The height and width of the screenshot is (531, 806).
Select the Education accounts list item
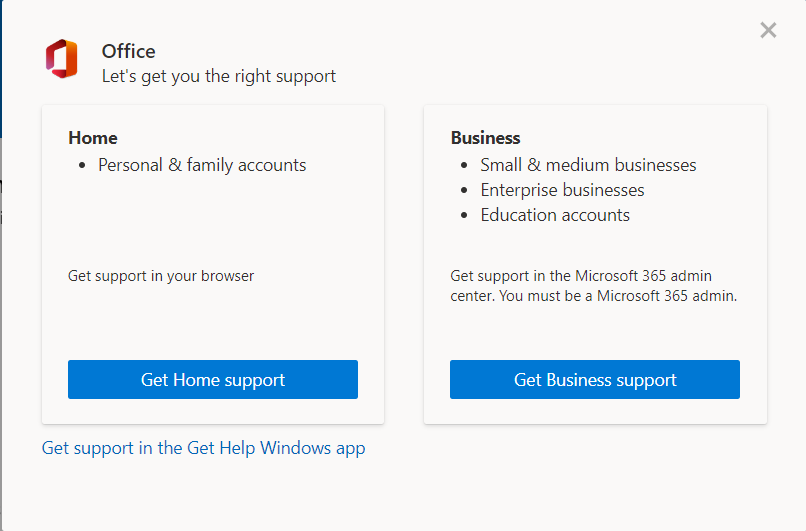555,215
